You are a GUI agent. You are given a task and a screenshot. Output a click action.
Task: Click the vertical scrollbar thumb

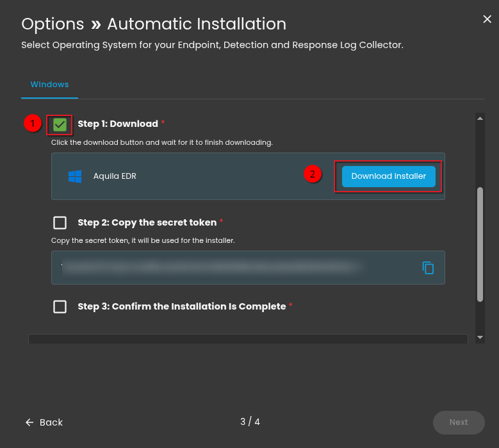(480, 244)
